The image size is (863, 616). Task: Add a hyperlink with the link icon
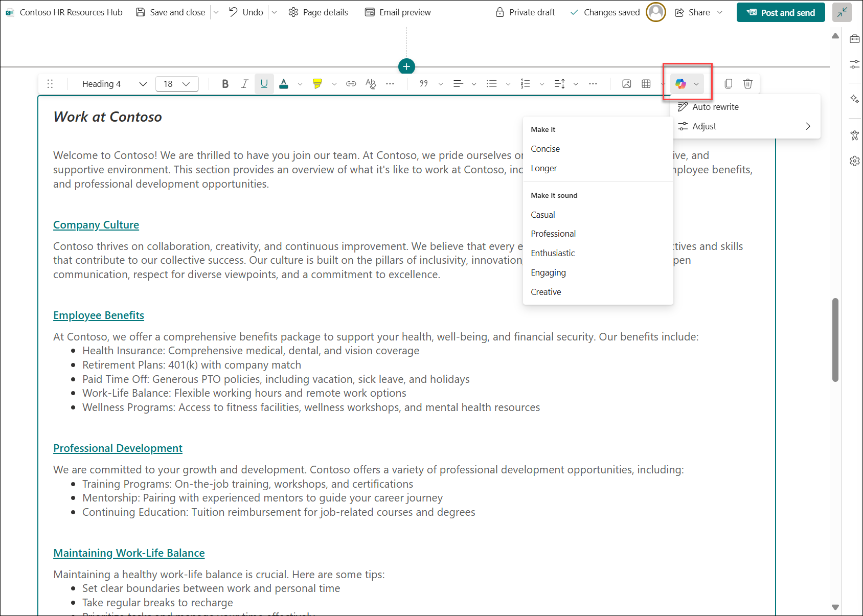351,83
